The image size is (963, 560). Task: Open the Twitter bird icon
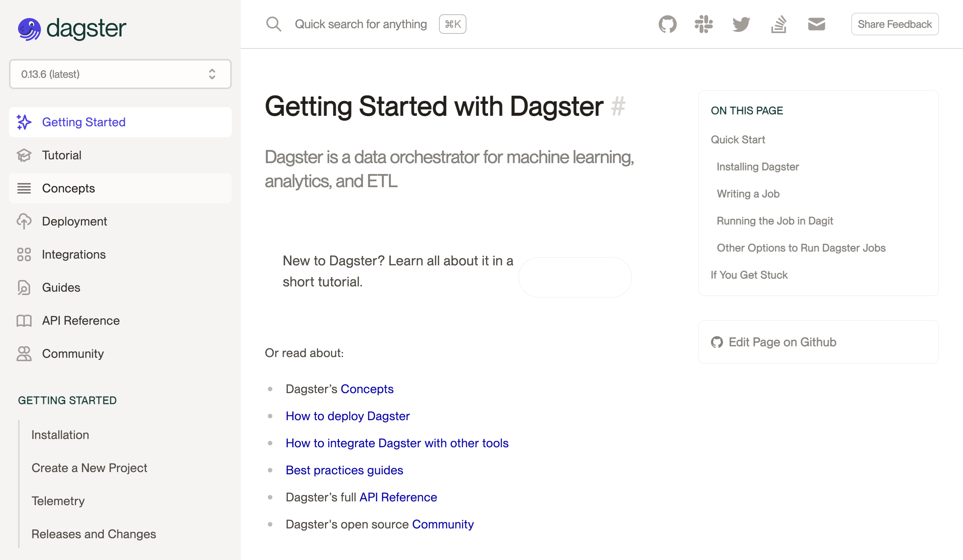pos(741,24)
